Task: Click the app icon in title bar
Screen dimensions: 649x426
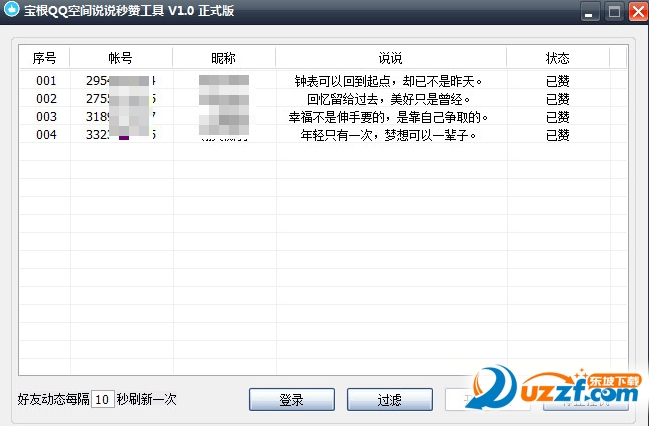Action: [x=12, y=12]
